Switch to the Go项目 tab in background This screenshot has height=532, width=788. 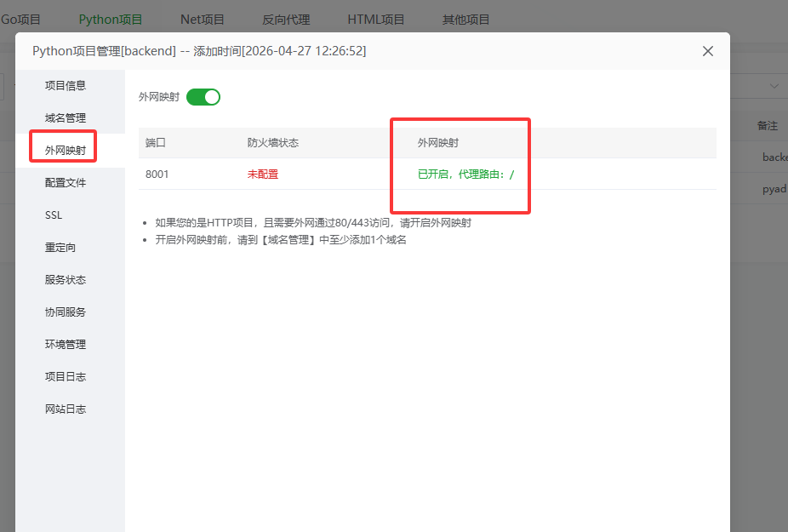pyautogui.click(x=20, y=20)
